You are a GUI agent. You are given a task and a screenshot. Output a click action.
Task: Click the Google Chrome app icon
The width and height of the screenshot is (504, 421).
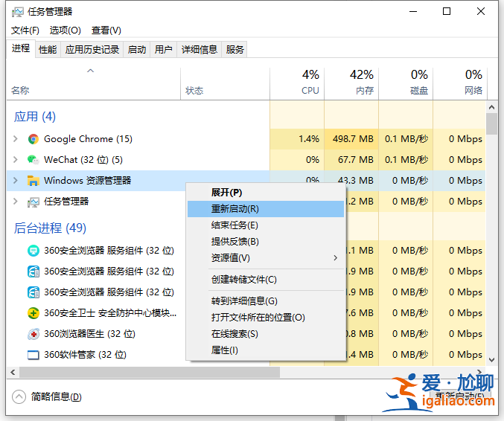(x=33, y=139)
